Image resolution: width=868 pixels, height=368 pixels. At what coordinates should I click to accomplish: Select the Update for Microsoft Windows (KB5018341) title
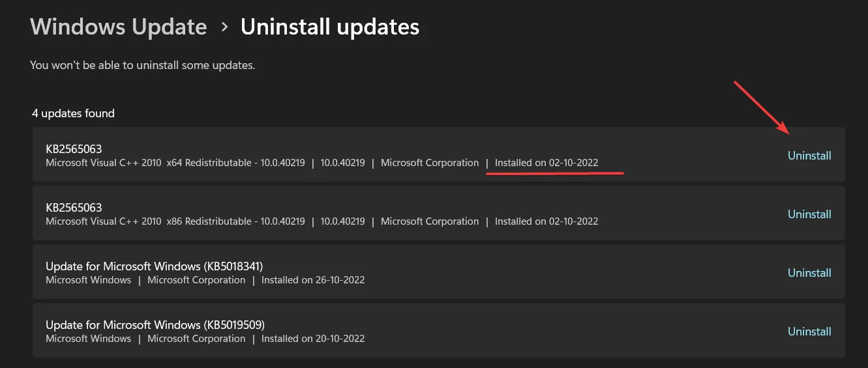pos(155,266)
